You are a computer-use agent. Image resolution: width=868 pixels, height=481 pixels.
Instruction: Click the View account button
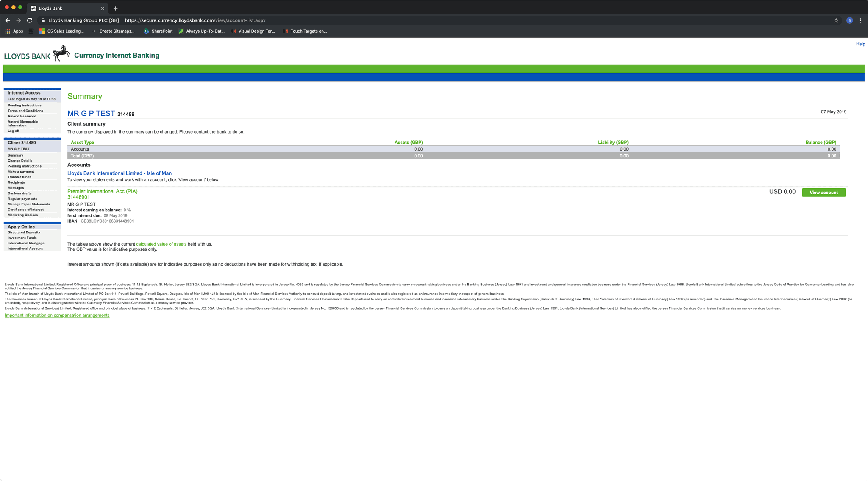point(823,193)
